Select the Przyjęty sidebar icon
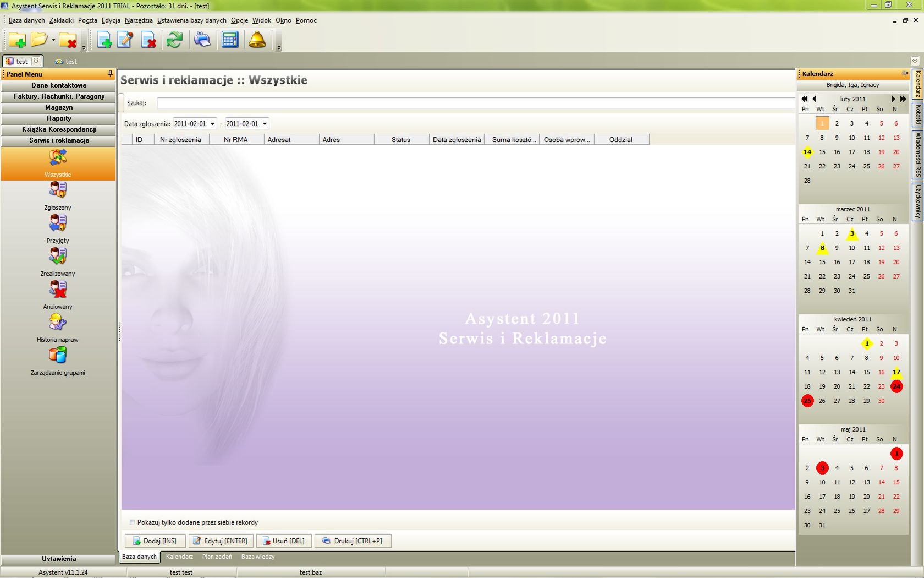The image size is (924, 578). [58, 223]
